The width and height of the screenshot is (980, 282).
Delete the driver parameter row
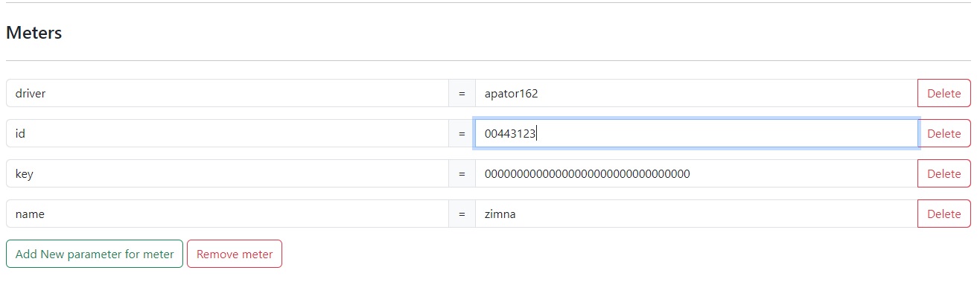pyautogui.click(x=944, y=94)
